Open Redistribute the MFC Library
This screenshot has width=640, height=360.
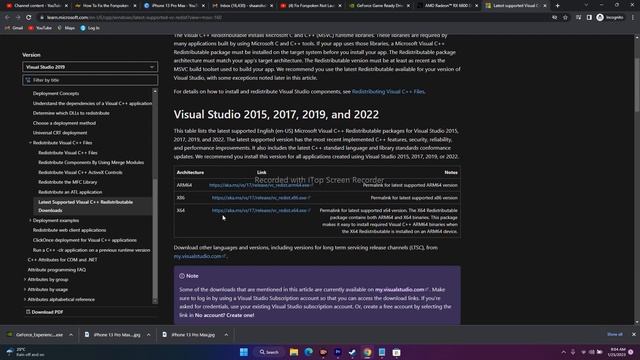point(68,182)
